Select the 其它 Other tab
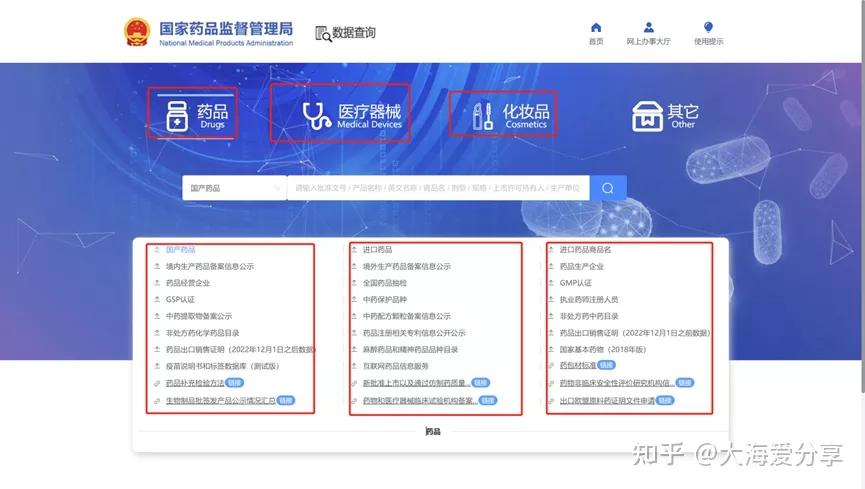This screenshot has height=489, width=865. [665, 116]
